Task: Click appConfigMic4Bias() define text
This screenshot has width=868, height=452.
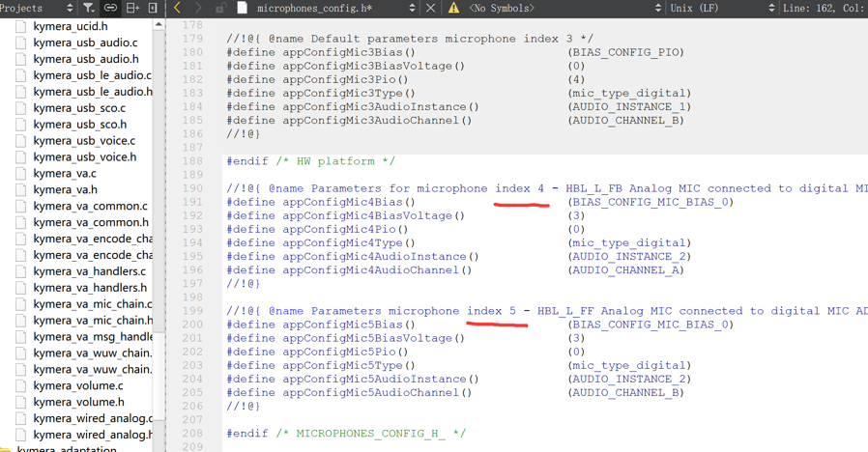Action: 349,202
